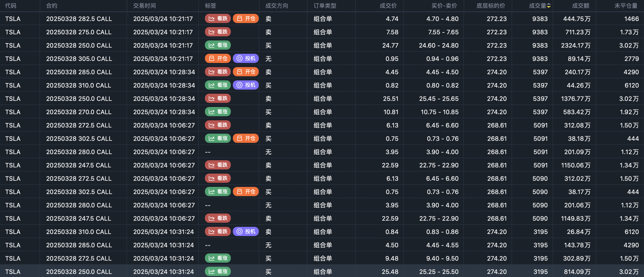Click bid-ask value 25.25 - 25.50

(x=439, y=272)
